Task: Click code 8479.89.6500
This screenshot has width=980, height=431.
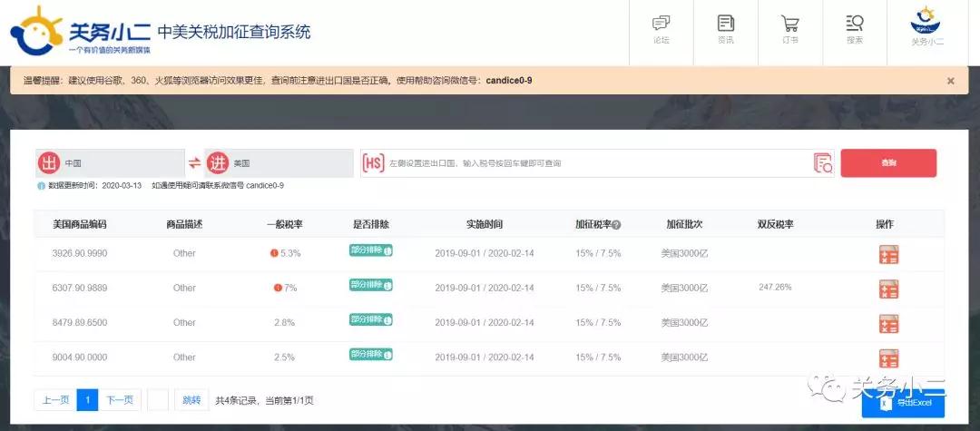Action: [79, 322]
